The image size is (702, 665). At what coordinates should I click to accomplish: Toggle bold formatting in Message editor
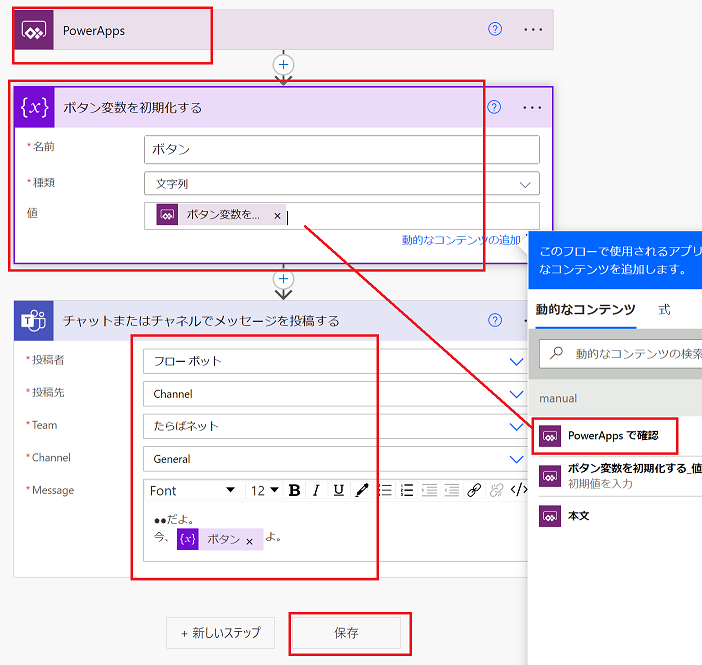coord(294,490)
